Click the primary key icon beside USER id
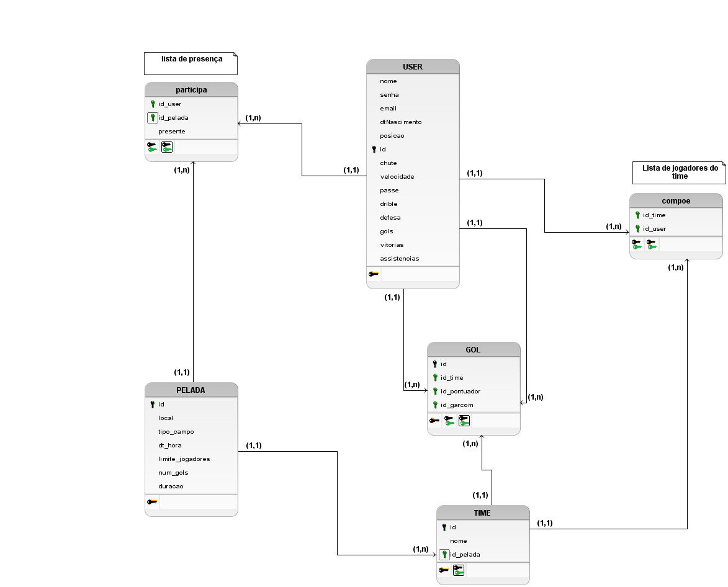The width and height of the screenshot is (728, 587). point(374,150)
